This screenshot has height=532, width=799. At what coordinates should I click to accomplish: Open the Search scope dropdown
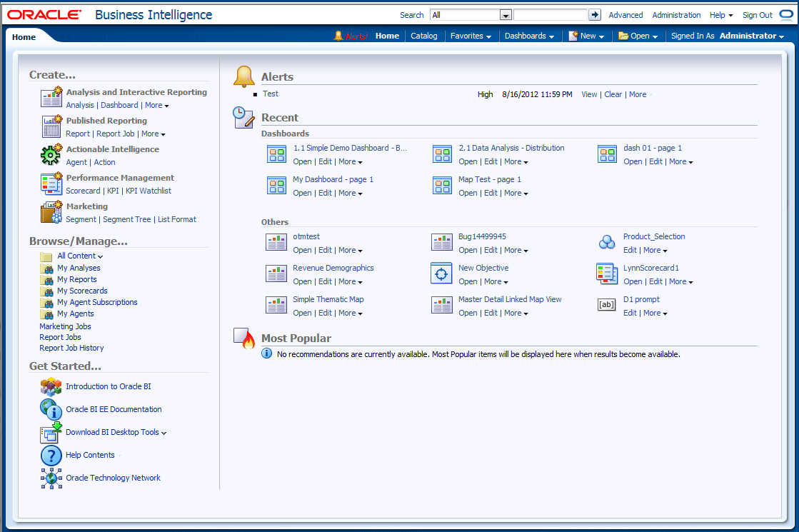506,15
